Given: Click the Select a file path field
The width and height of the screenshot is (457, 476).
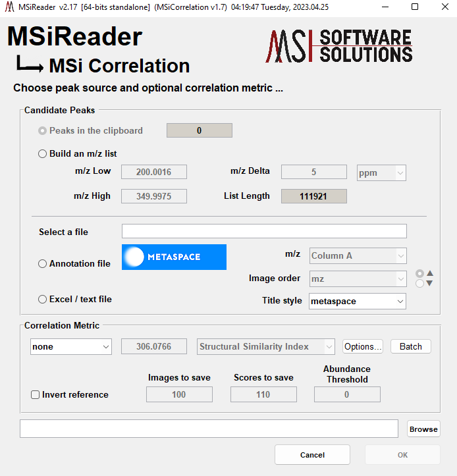Looking at the screenshot, I should [264, 231].
